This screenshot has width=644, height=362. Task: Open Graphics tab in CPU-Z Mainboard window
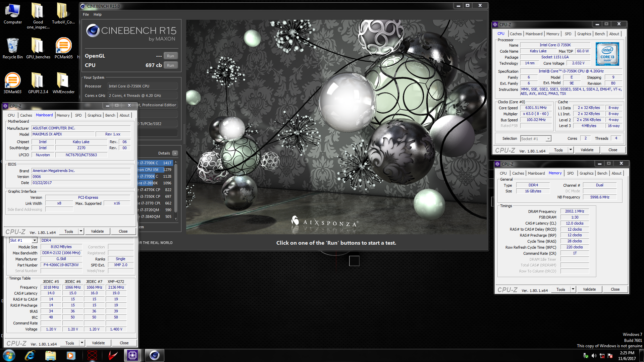(x=94, y=115)
